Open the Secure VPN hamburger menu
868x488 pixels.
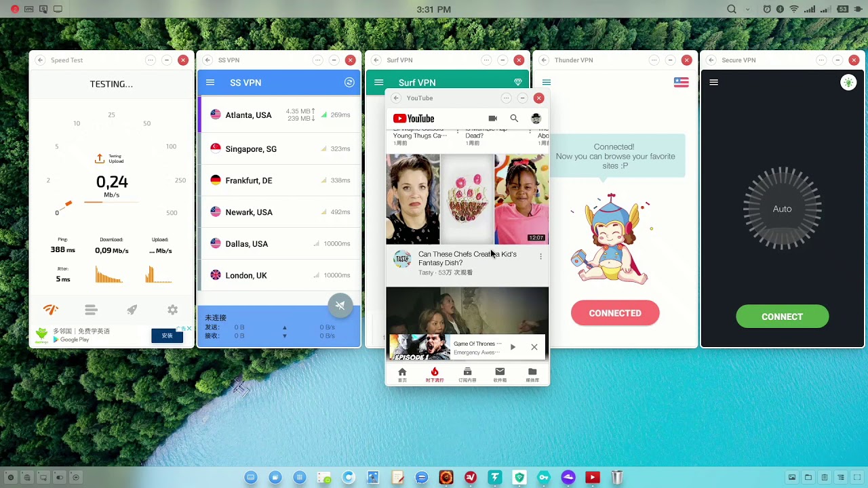coord(713,82)
